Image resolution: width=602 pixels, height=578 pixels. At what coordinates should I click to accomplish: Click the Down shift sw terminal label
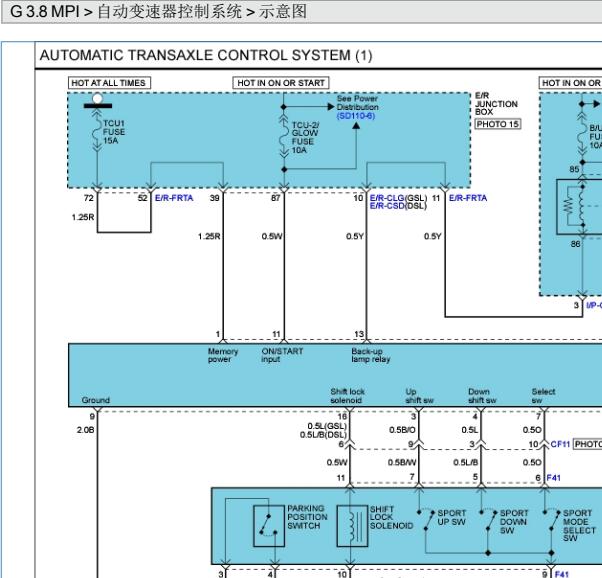click(x=482, y=396)
